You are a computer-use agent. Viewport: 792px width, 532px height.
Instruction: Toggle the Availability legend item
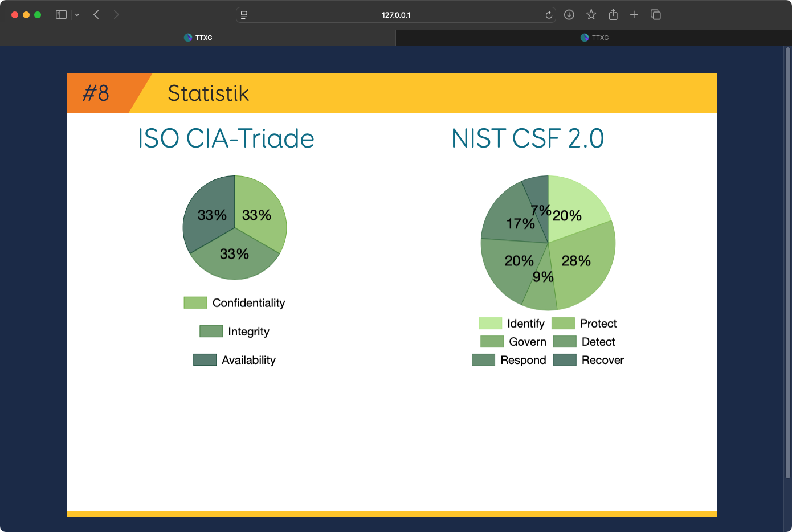234,360
